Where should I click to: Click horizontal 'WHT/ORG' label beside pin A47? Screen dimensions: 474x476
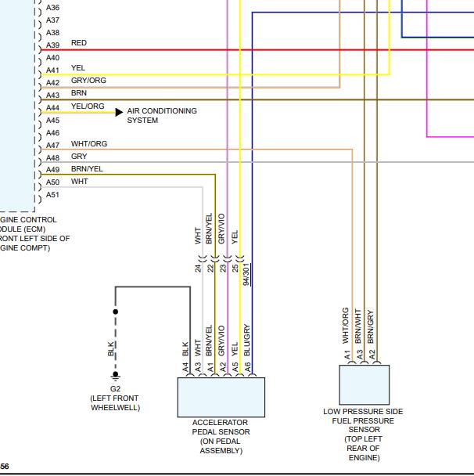tap(89, 144)
